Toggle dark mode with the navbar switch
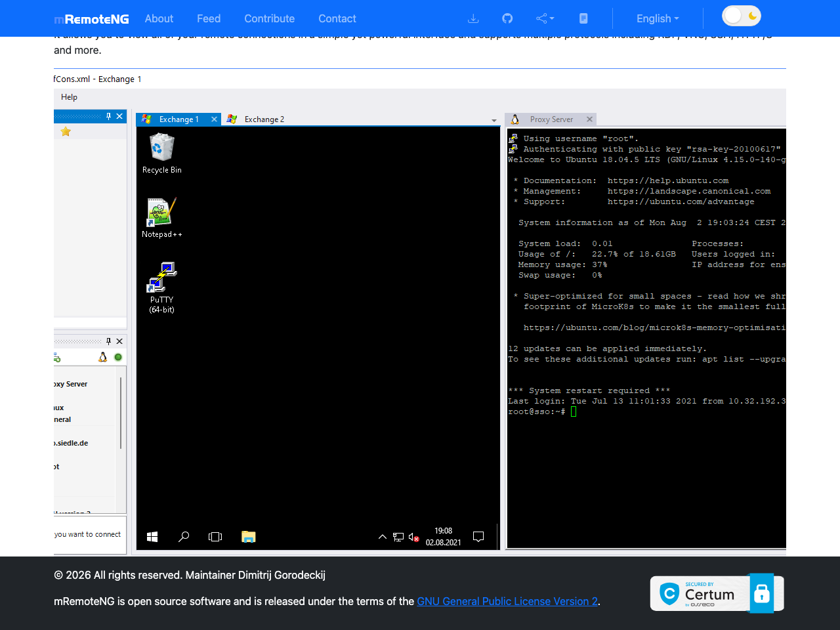Image resolution: width=840 pixels, height=630 pixels. coord(741,14)
